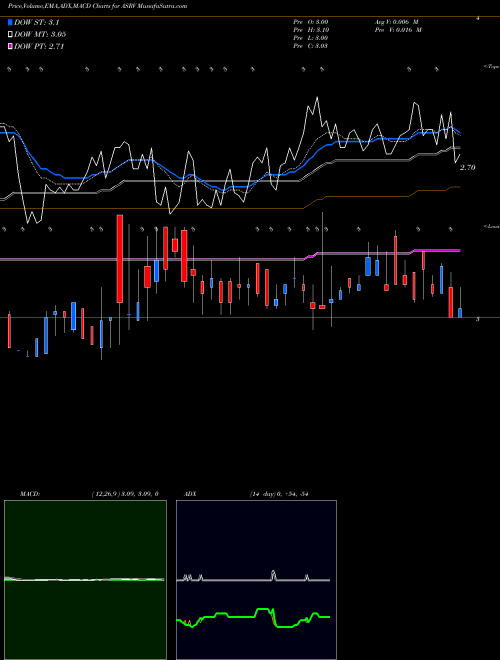Click the magenta DOW PT legend swatch

(10, 46)
